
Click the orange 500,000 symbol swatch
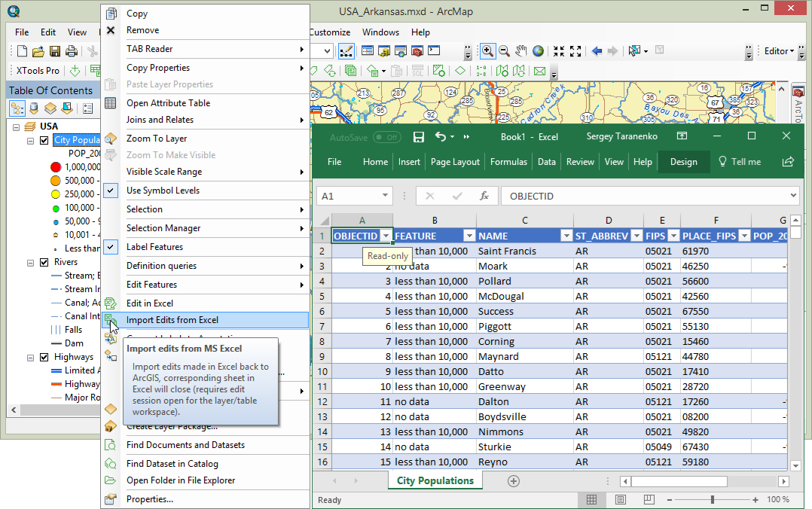pos(56,180)
